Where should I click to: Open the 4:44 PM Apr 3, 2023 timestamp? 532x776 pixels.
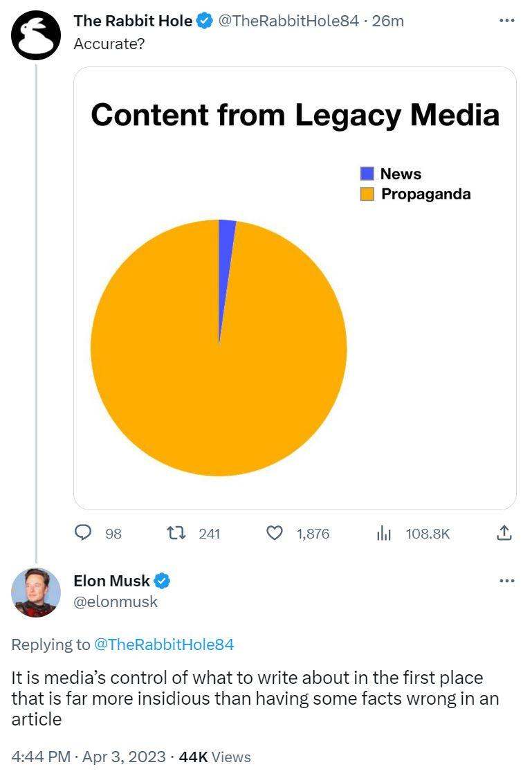pyautogui.click(x=88, y=757)
